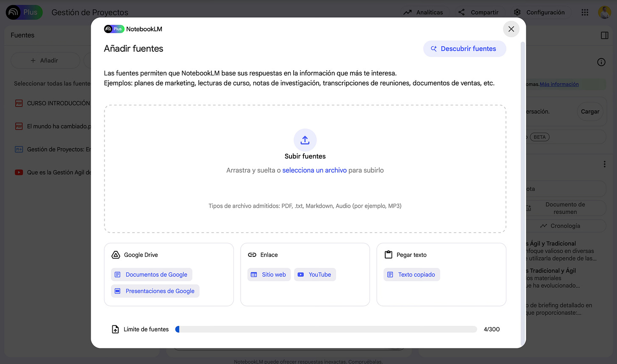Close the Añadir fuentes dialog
The width and height of the screenshot is (617, 364).
(x=511, y=29)
